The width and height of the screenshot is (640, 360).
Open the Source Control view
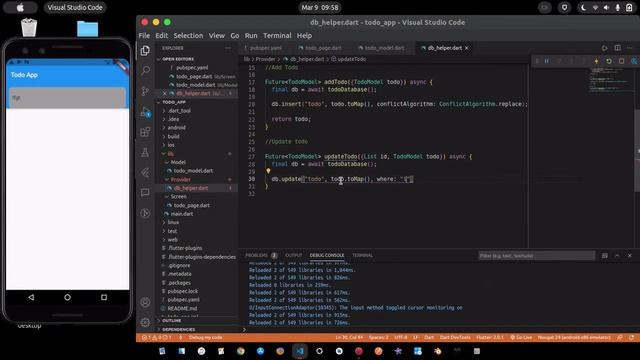145,91
